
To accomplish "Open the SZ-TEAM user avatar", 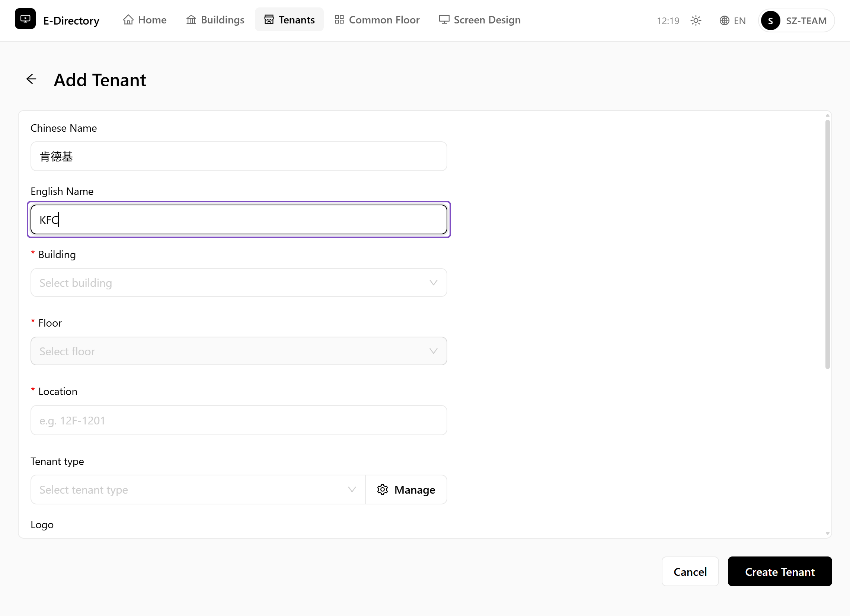I will [771, 20].
